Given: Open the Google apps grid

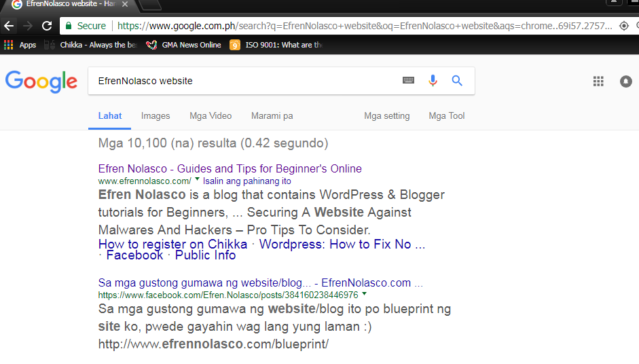Looking at the screenshot, I should tap(598, 81).
